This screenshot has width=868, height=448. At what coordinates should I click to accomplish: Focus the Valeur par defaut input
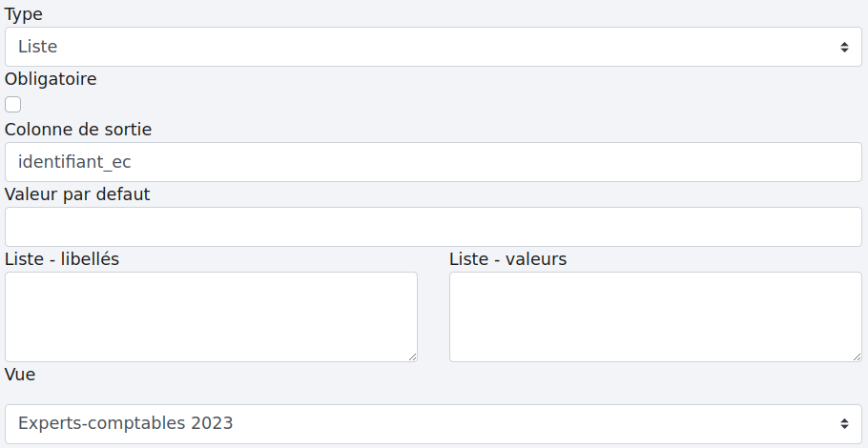(433, 227)
